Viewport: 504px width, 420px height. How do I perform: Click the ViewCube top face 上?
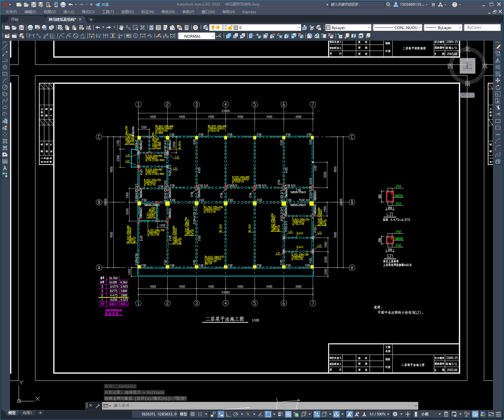468,66
